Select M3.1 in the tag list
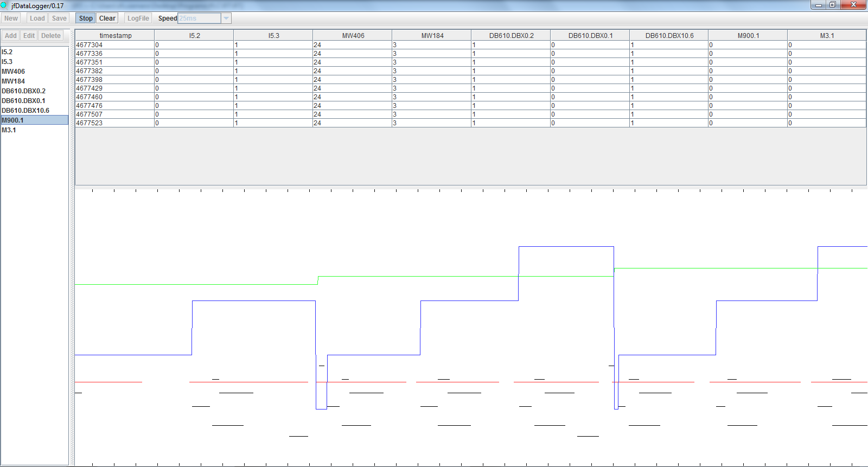Screen dimensions: 868x467 tap(35, 130)
